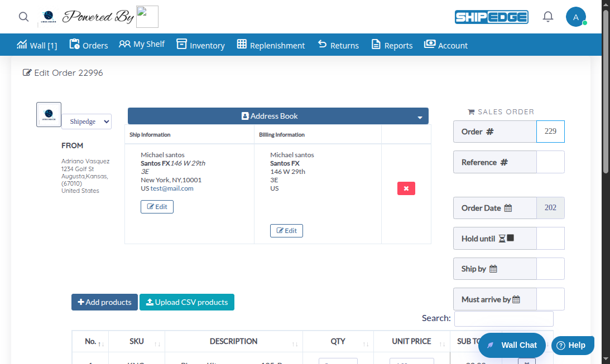Open the user avatar menu
This screenshot has width=610, height=364.
tap(575, 17)
